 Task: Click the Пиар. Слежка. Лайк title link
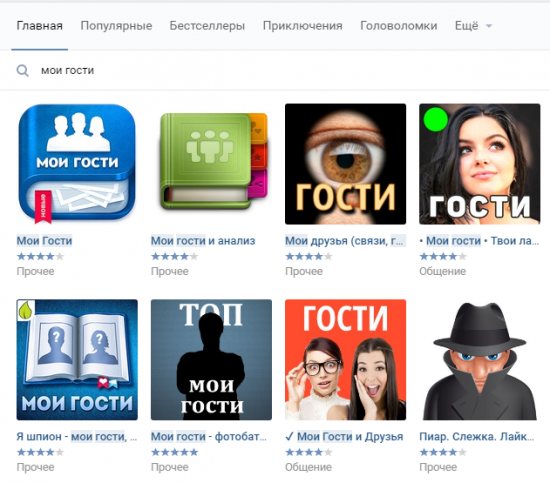click(x=477, y=437)
